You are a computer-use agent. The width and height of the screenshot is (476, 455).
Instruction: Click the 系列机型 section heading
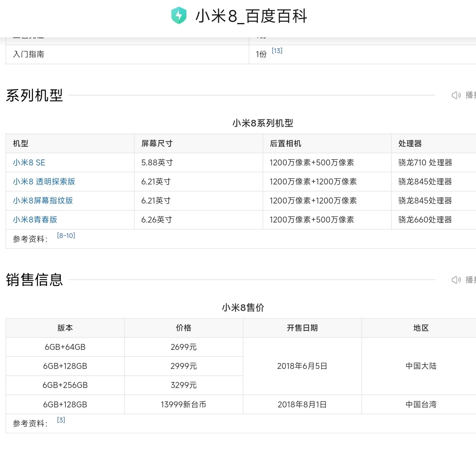pos(35,96)
